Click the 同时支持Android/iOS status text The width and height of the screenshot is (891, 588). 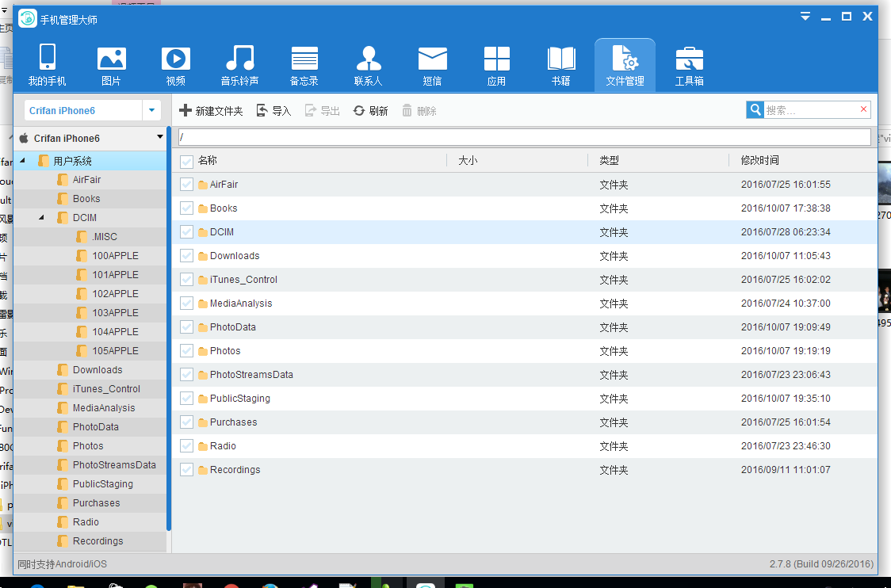click(62, 564)
